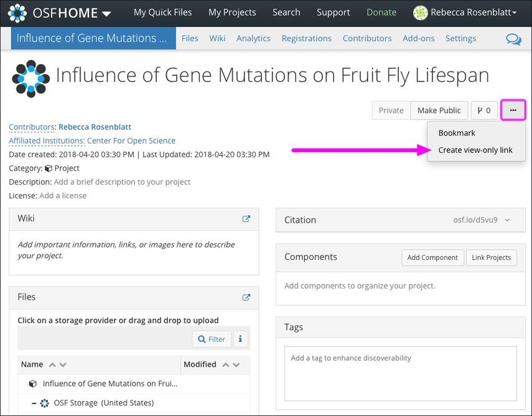Click the OSF Storage provider icon
Image resolution: width=532 pixels, height=416 pixels.
coord(44,403)
